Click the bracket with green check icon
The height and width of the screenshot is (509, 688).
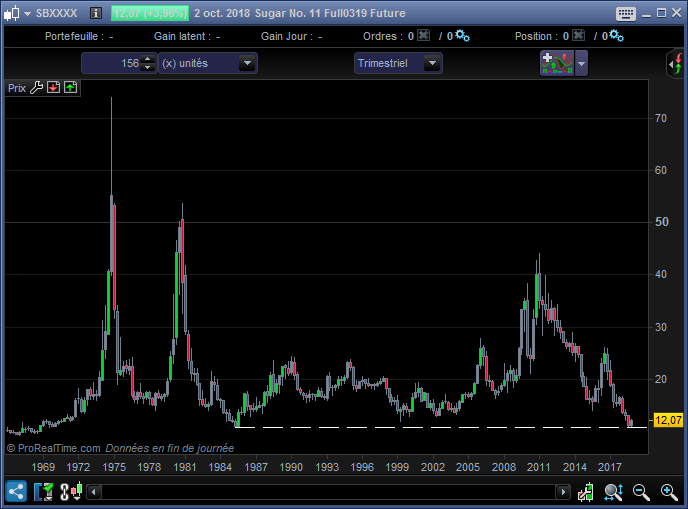click(x=43, y=492)
